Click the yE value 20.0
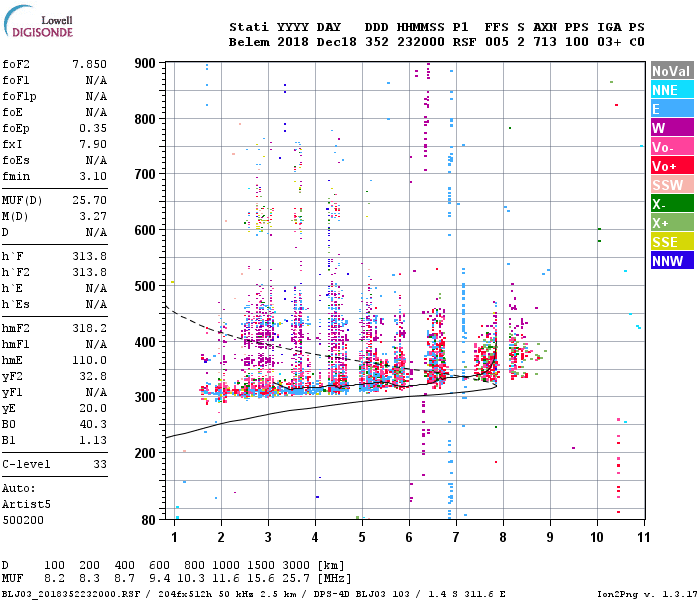Viewport: 700px width, 600px height. pyautogui.click(x=93, y=408)
